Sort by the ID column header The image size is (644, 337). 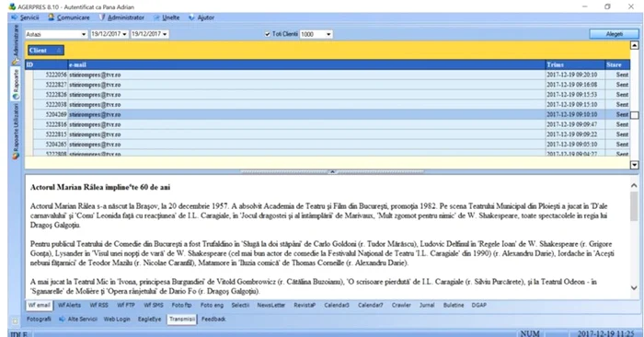tap(46, 64)
